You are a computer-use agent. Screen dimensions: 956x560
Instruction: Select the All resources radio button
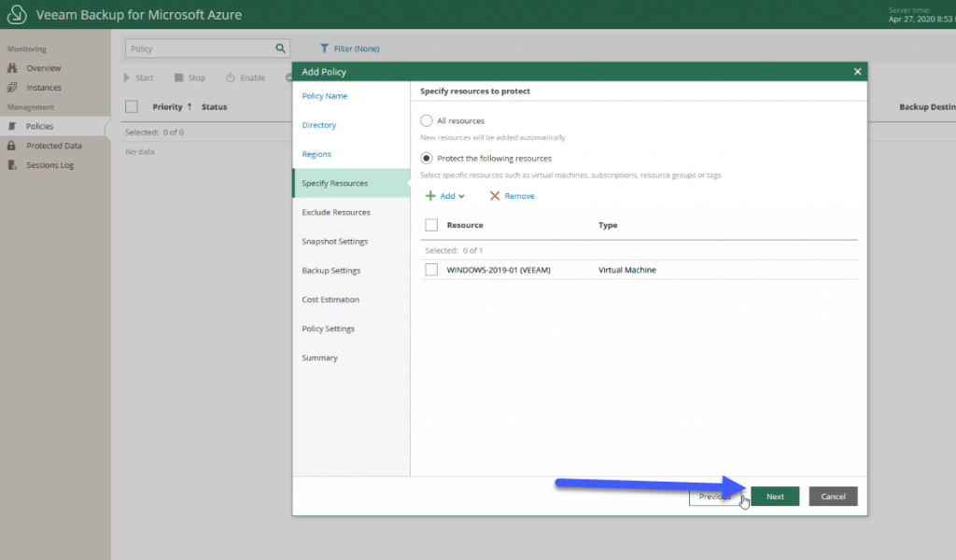[426, 120]
